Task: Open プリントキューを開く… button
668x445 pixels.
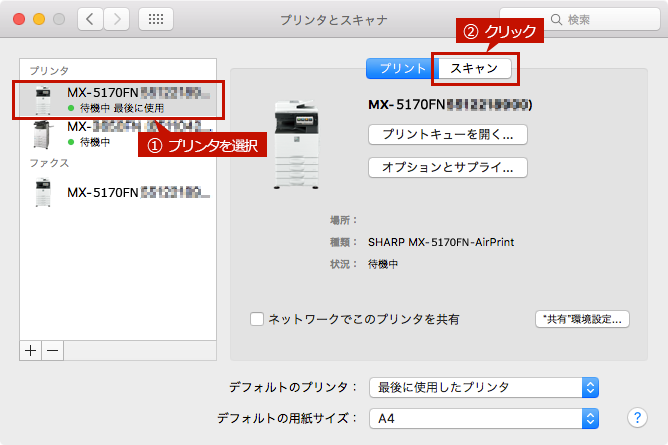Action: click(x=448, y=135)
